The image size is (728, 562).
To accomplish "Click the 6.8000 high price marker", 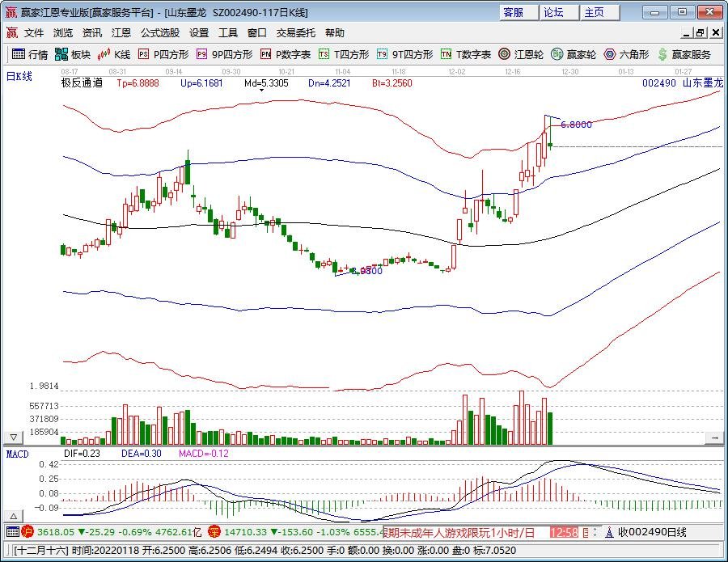I will pyautogui.click(x=576, y=125).
